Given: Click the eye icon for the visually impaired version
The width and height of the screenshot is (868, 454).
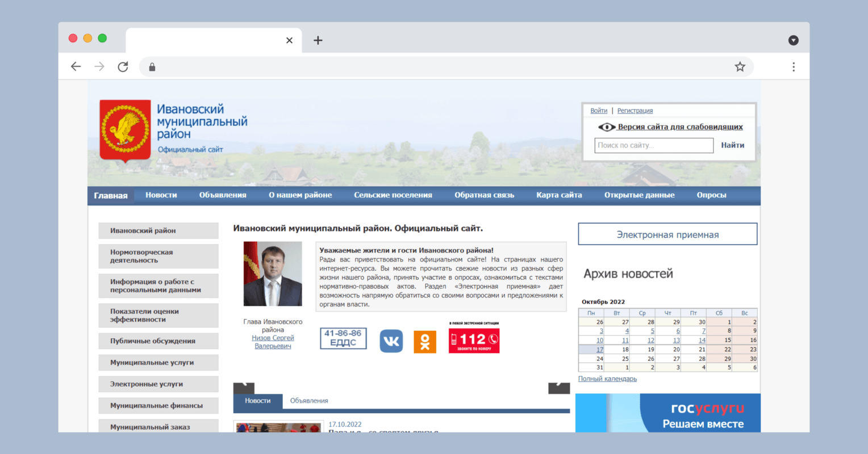Looking at the screenshot, I should pyautogui.click(x=606, y=127).
